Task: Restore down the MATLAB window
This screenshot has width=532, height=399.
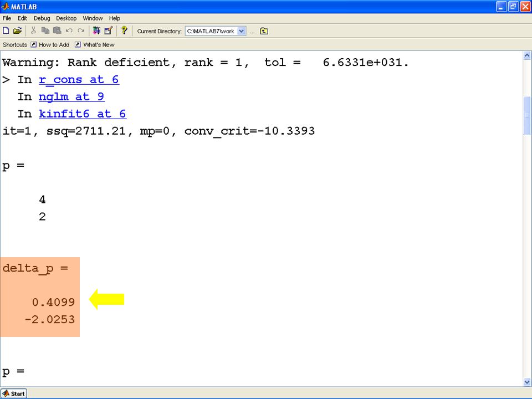Action: (x=513, y=7)
